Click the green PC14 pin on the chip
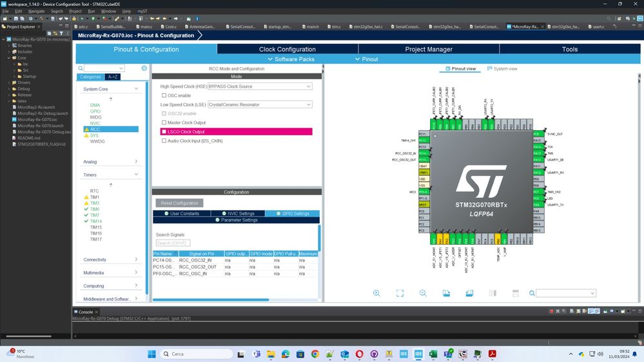Image resolution: width=644 pixels, height=362 pixels. point(424,153)
